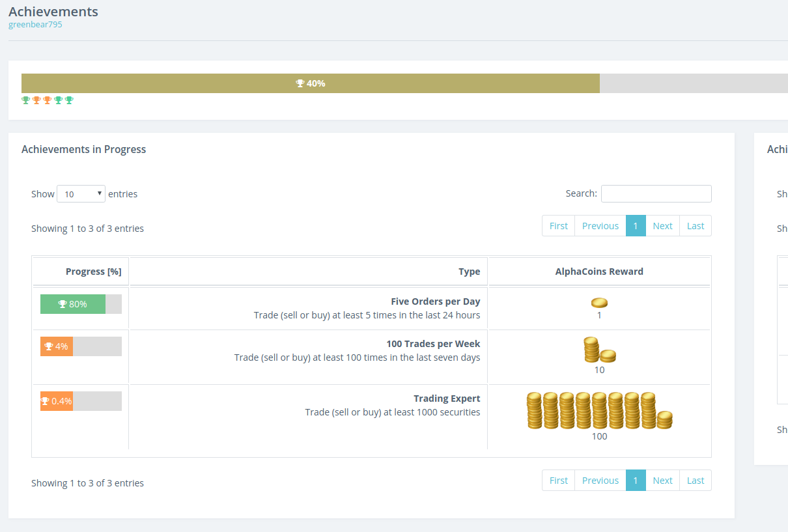Click Previous in the pagination above the table
The image size is (788, 532).
click(x=600, y=226)
